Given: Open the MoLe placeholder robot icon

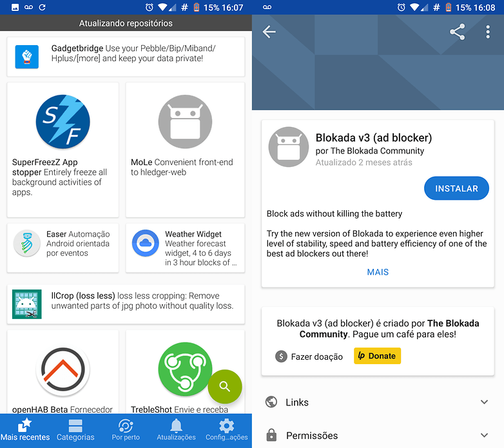Looking at the screenshot, I should [x=185, y=122].
